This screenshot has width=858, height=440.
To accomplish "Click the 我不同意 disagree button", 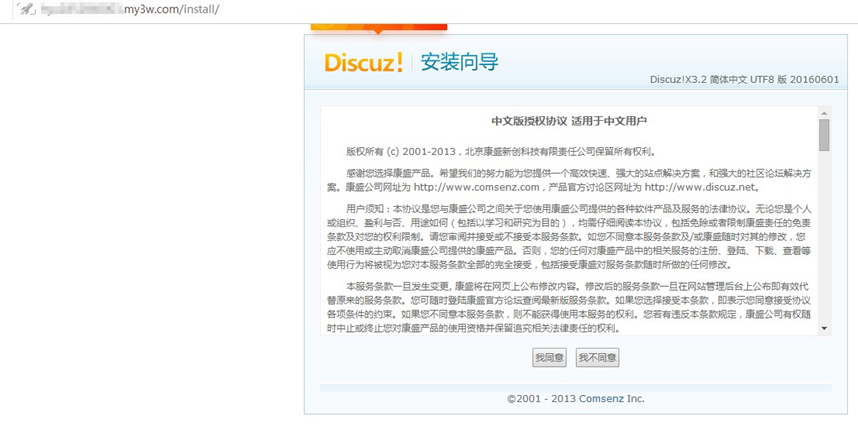I will pos(598,358).
